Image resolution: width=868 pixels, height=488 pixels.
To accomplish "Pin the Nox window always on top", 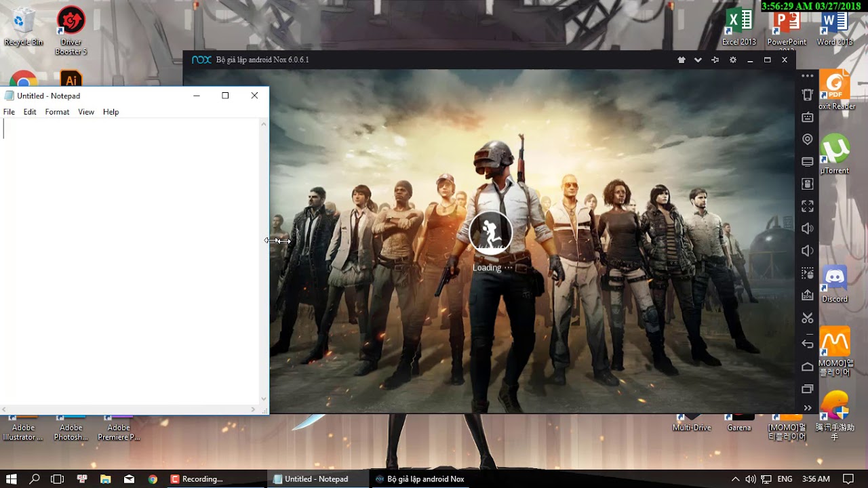I will pyautogui.click(x=715, y=60).
